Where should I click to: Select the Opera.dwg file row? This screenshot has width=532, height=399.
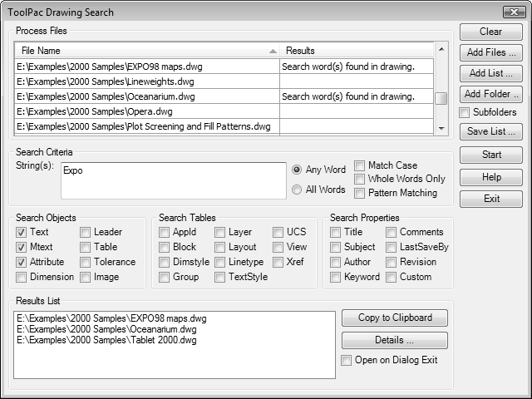click(224, 111)
